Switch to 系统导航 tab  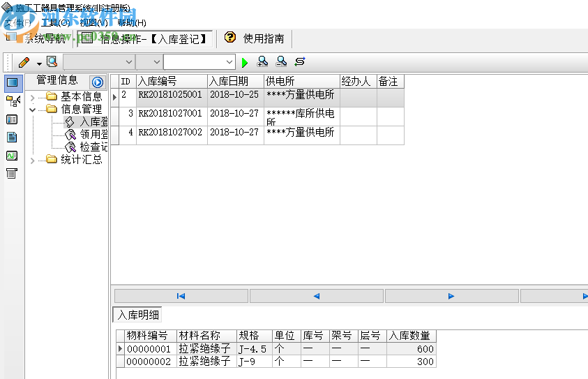(36, 38)
